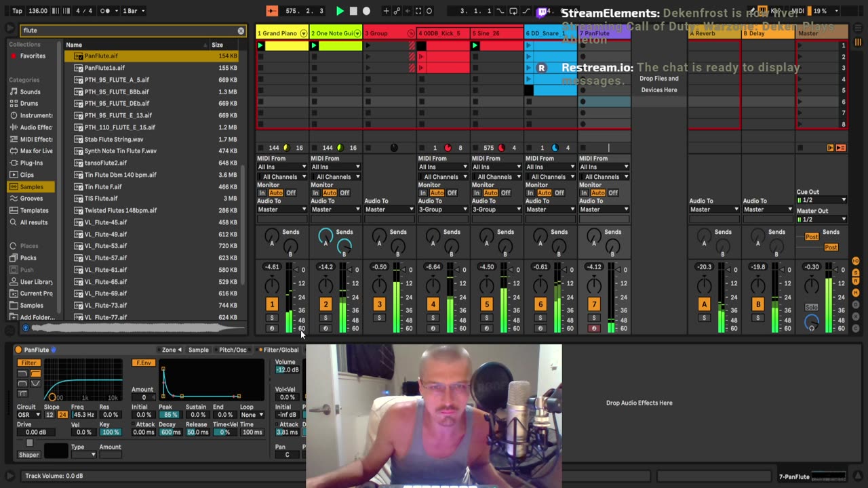The width and height of the screenshot is (868, 488).
Task: Set track 1 Monitor to In
Action: pyautogui.click(x=262, y=193)
